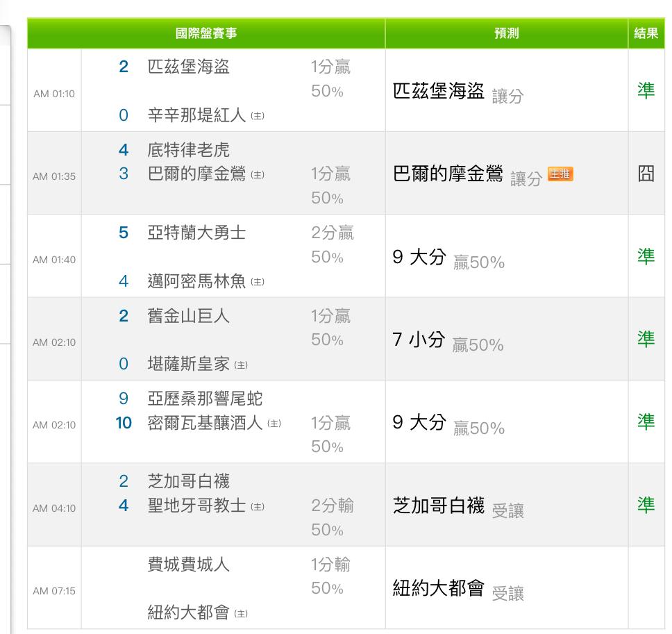Open the 匹茲堡海盜 team link in matches column
This screenshot has width=672, height=634.
[x=189, y=67]
